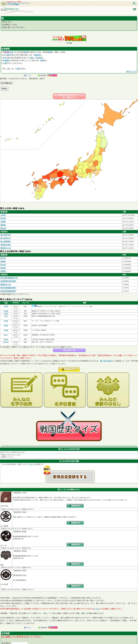Open the ログイン link

(32, 464)
